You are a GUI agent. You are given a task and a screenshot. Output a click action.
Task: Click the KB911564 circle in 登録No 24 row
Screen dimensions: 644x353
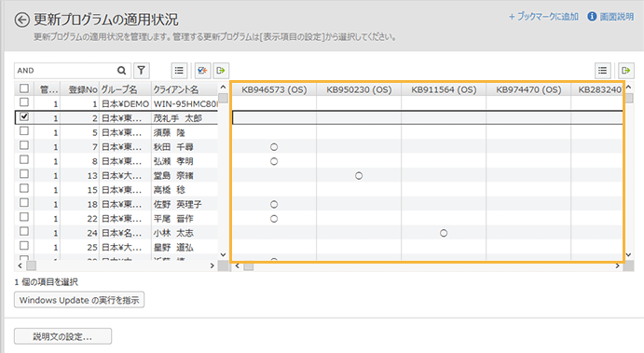click(x=444, y=233)
